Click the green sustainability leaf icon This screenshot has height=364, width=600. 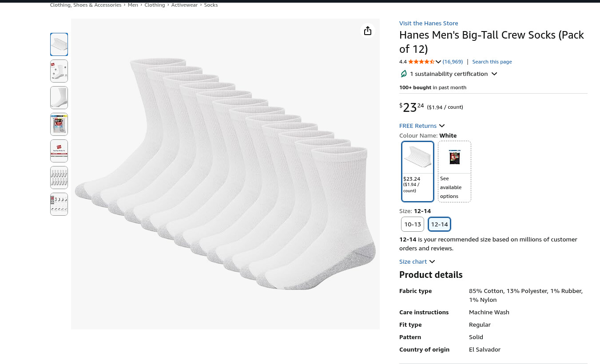pos(404,74)
